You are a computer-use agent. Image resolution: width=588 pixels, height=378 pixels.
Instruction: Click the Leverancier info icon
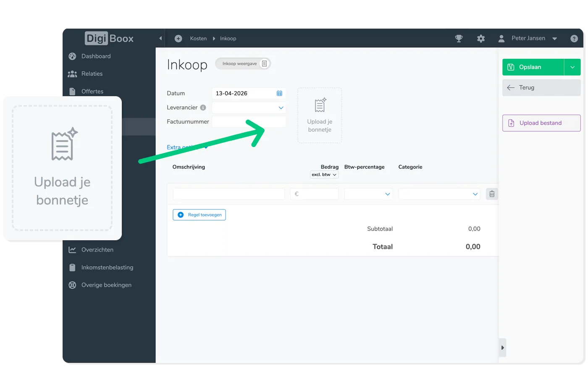(x=203, y=108)
